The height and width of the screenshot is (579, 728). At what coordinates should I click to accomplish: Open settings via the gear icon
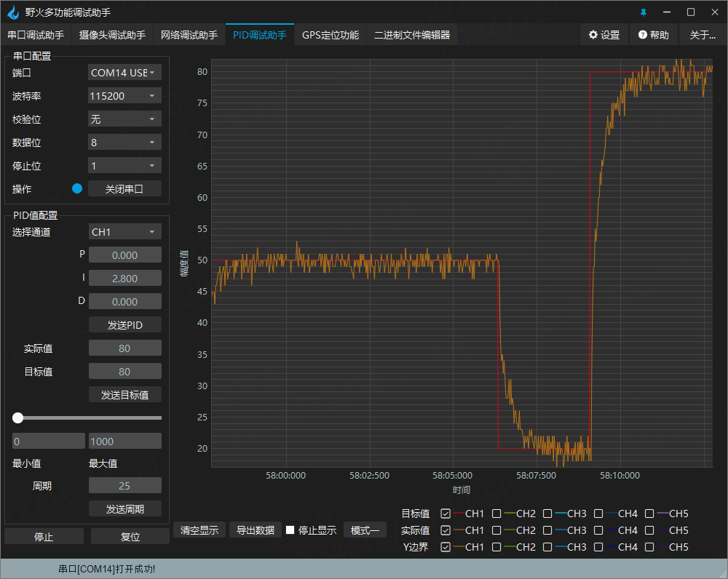pos(593,35)
